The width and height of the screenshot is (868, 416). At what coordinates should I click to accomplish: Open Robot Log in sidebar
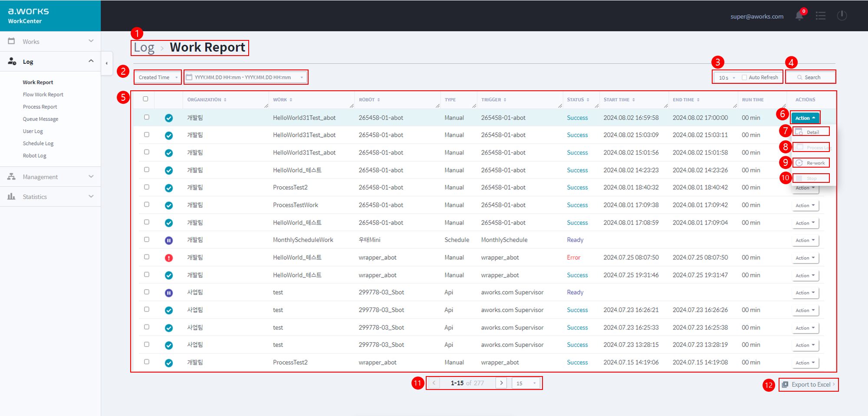pyautogui.click(x=35, y=155)
